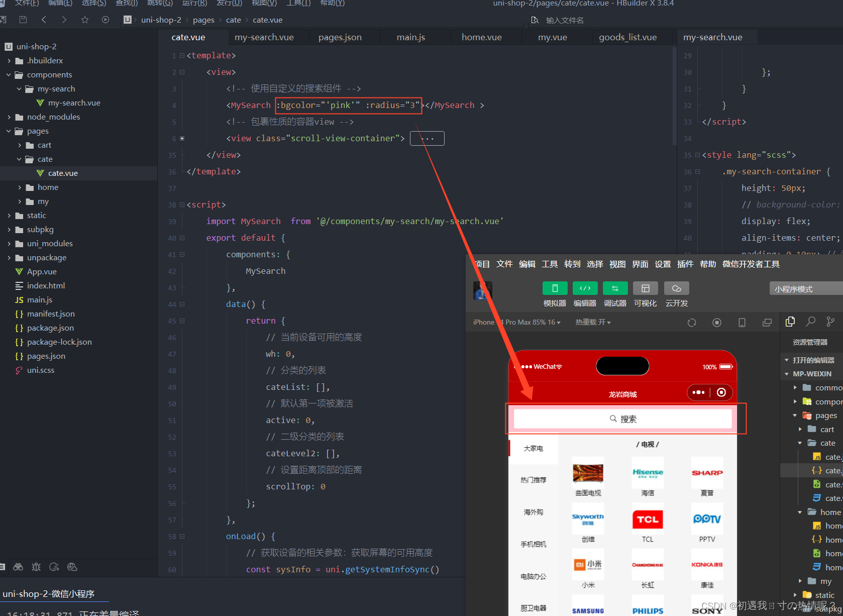The width and height of the screenshot is (843, 616).
Task: Click the star bookmark icon in toolbar
Action: 85,20
